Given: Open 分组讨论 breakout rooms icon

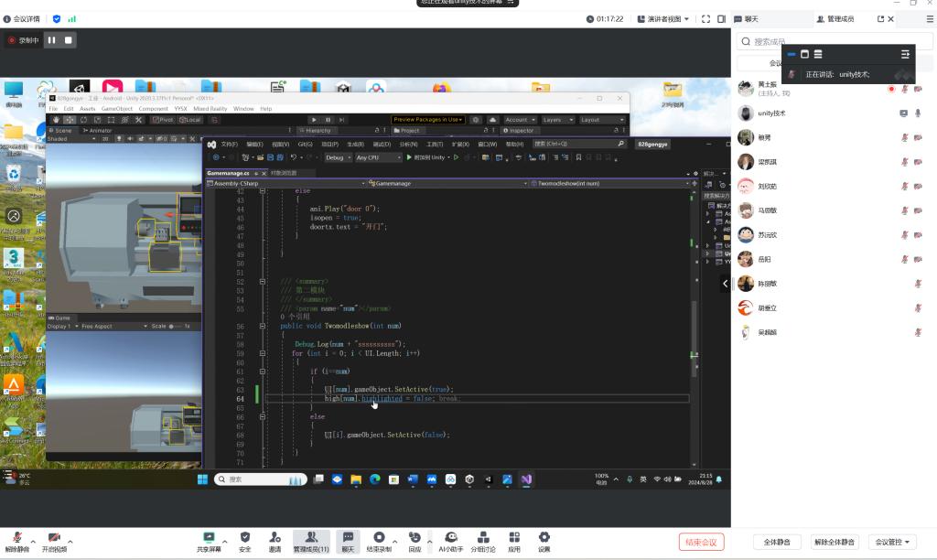Looking at the screenshot, I should pos(483,537).
